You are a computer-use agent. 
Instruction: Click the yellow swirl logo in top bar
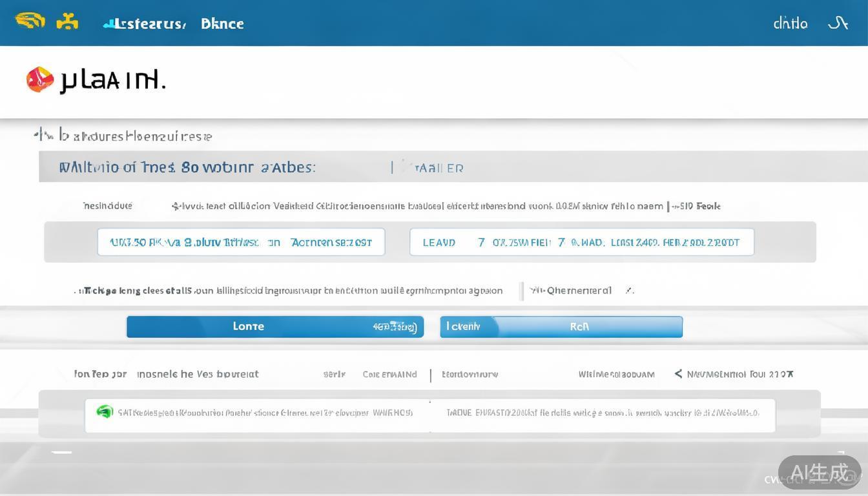pos(30,21)
